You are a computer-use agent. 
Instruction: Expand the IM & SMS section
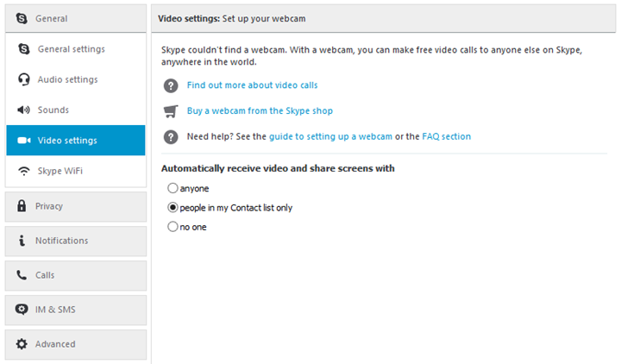click(x=76, y=310)
